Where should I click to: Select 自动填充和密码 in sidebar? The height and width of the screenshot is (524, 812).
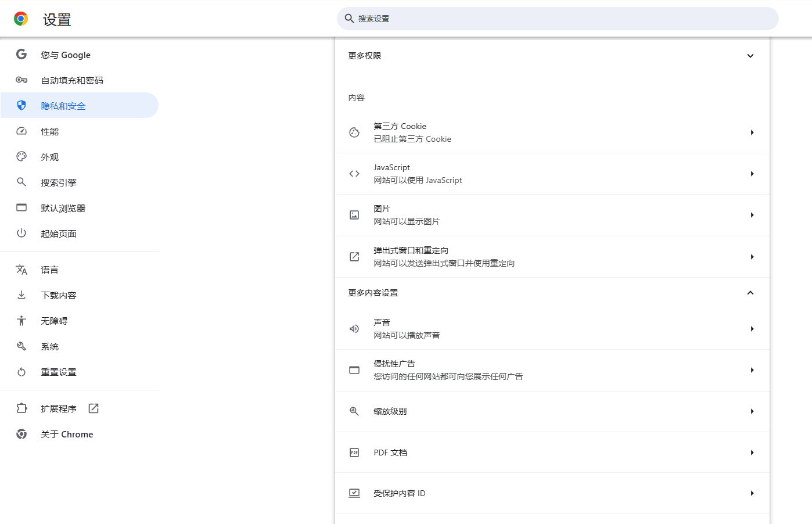pyautogui.click(x=80, y=80)
